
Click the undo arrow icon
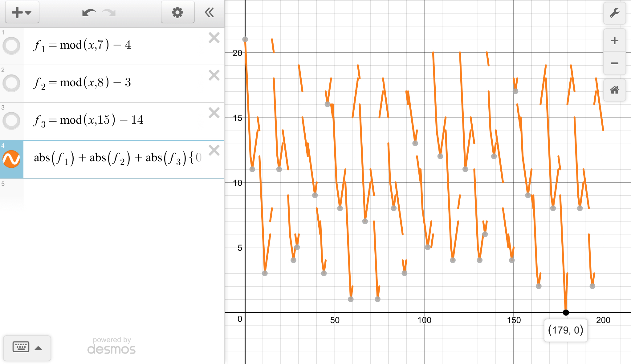tap(89, 13)
